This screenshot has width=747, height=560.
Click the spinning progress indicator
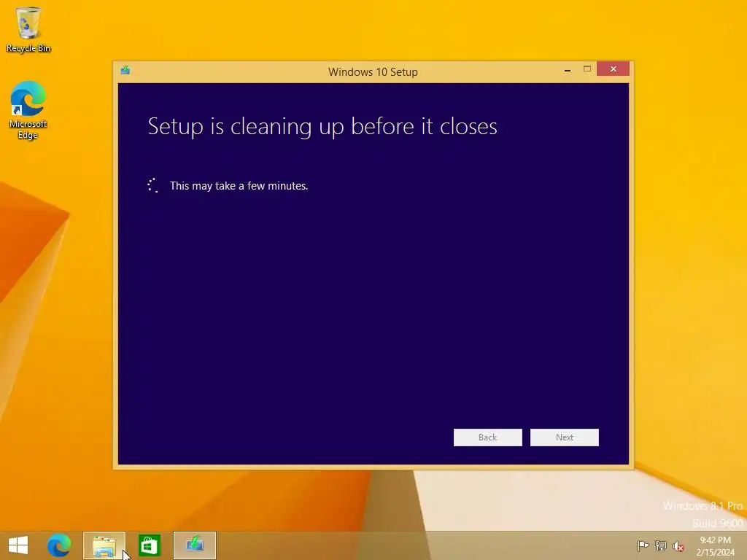click(152, 185)
